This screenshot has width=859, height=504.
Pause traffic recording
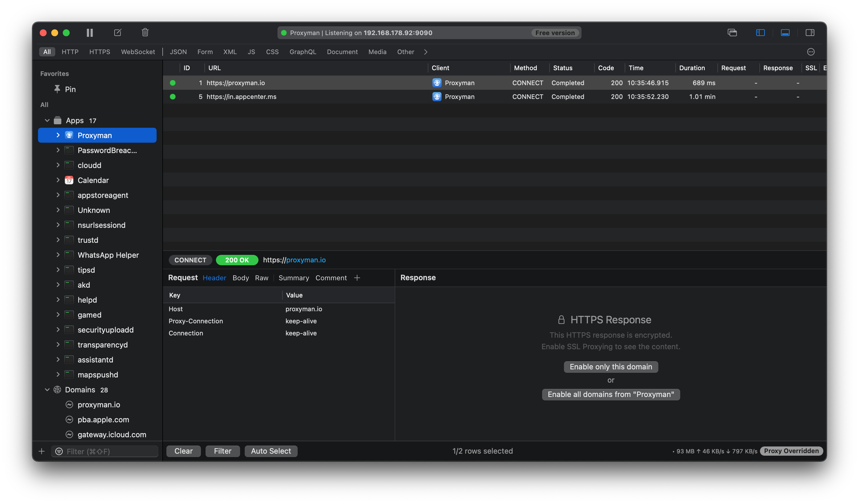tap(90, 33)
